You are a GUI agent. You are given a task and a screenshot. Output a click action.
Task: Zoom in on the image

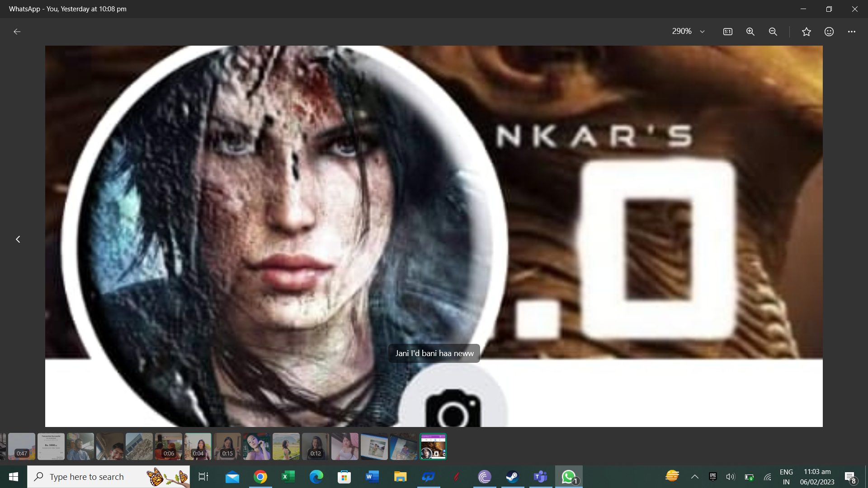pyautogui.click(x=750, y=32)
